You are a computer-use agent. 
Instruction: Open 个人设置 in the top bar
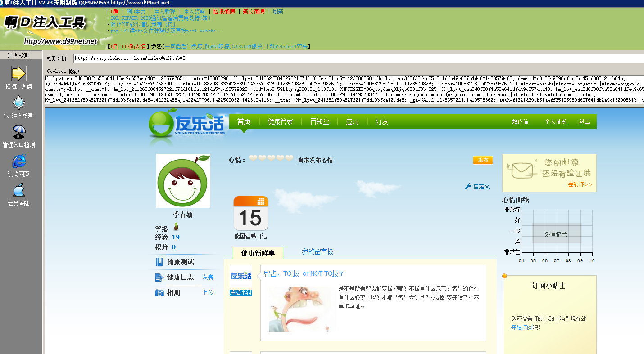point(555,121)
